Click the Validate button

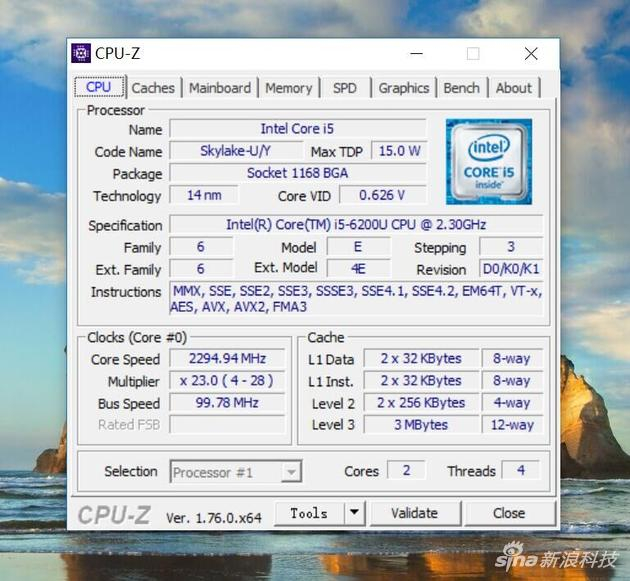pyautogui.click(x=415, y=513)
